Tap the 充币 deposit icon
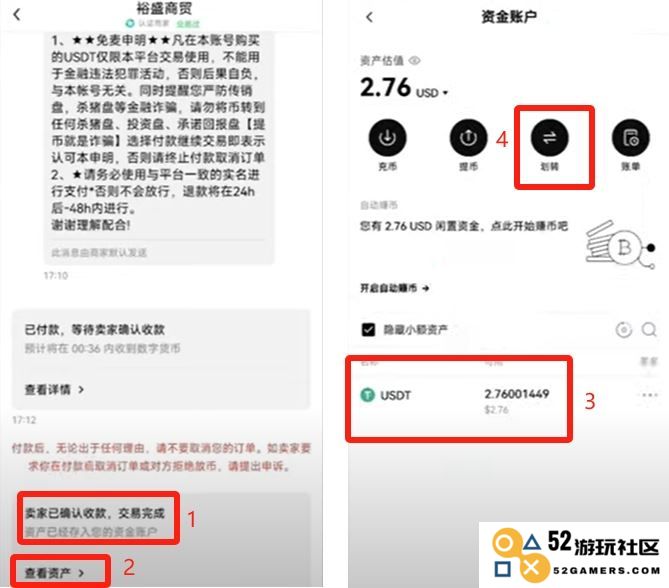The image size is (669, 588). (387, 138)
